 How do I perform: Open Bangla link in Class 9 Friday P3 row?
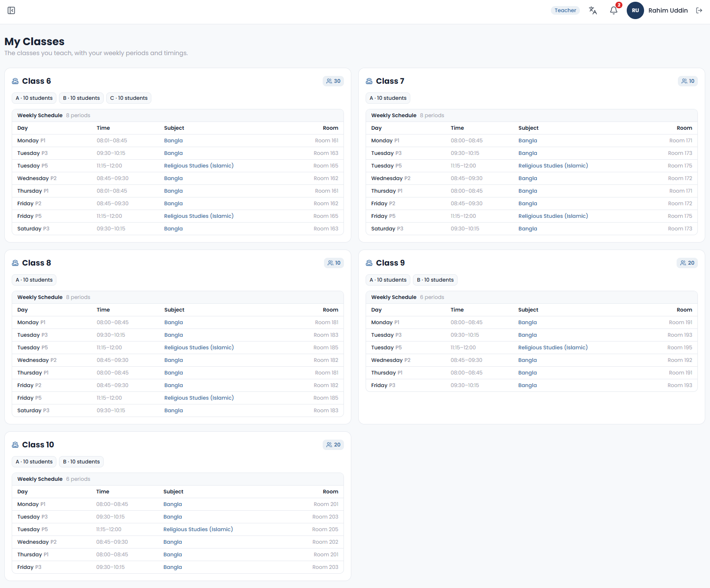(x=527, y=385)
